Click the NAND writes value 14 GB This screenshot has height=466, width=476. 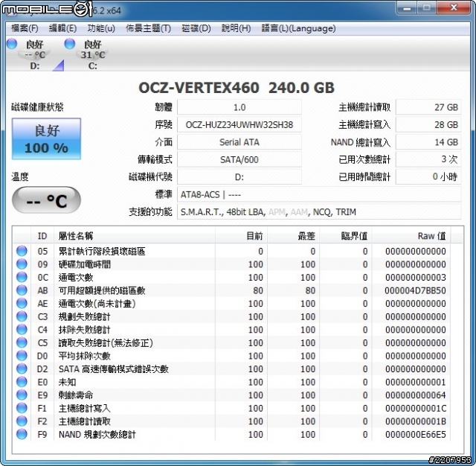[428, 142]
